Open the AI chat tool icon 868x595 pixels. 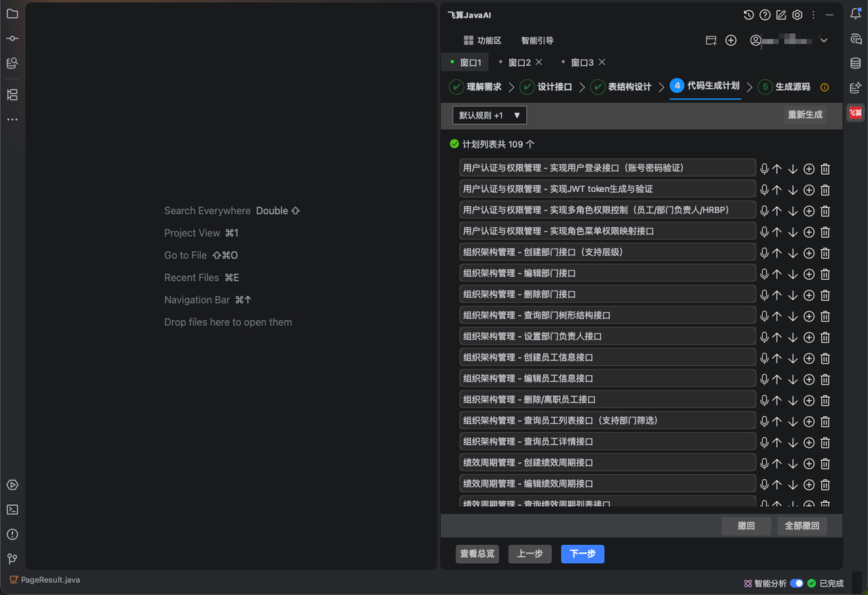pos(856,39)
